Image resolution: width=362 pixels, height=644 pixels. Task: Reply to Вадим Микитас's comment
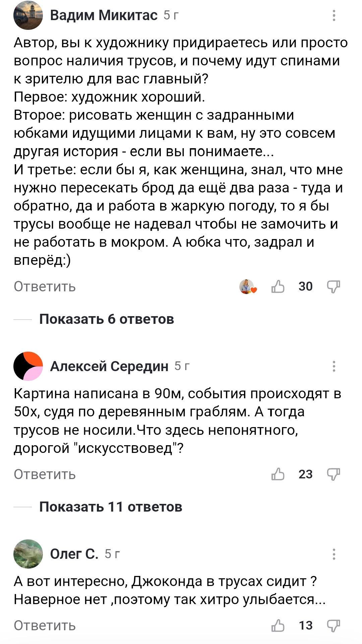point(45,287)
